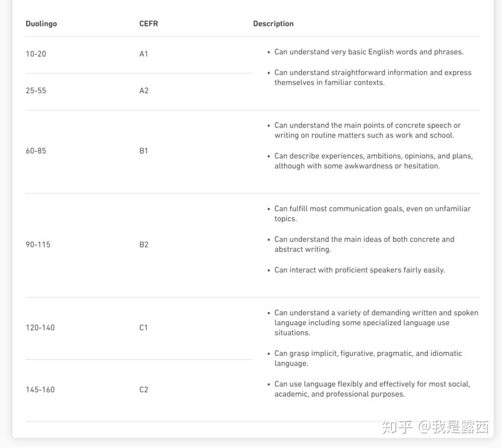Select the 10-20 Duolingo score cell
This screenshot has height=448, width=502.
click(x=36, y=54)
